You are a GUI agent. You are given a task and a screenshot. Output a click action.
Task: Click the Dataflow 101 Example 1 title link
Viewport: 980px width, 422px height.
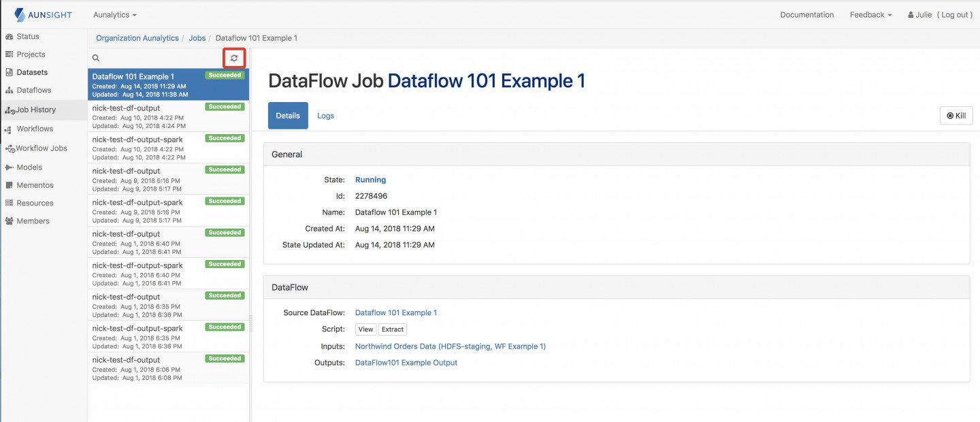(487, 81)
